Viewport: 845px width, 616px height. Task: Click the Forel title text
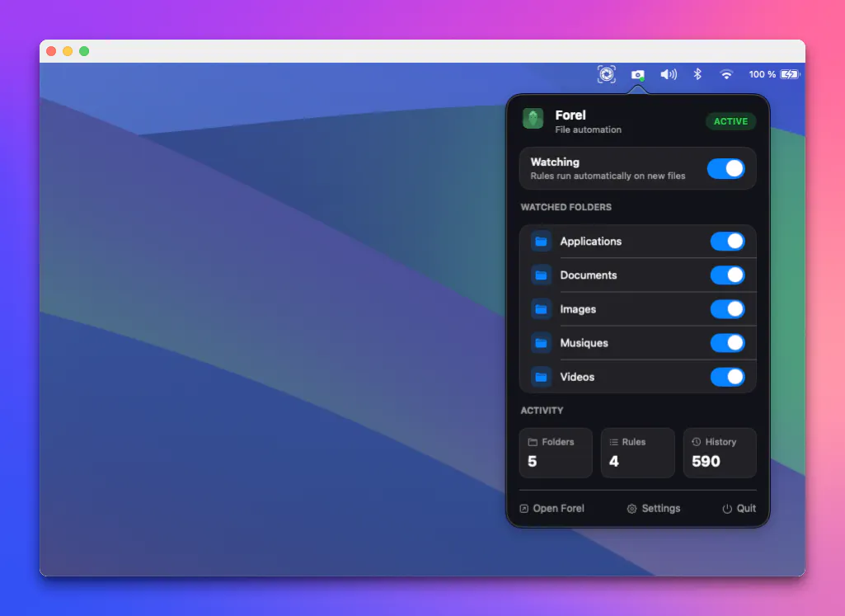click(x=570, y=115)
